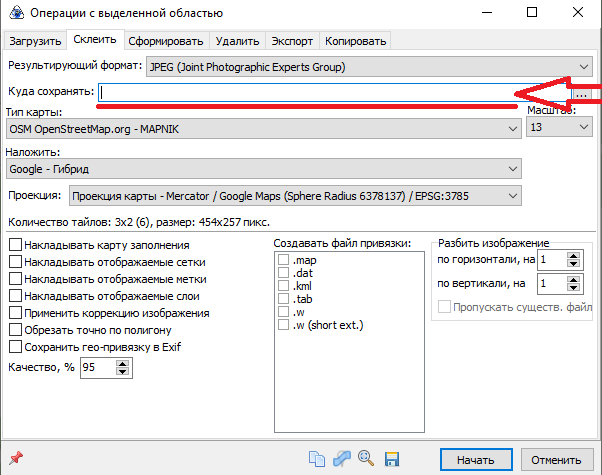Increase the 'Качество, %' spinner value
The width and height of the screenshot is (602, 475).
coord(123,363)
